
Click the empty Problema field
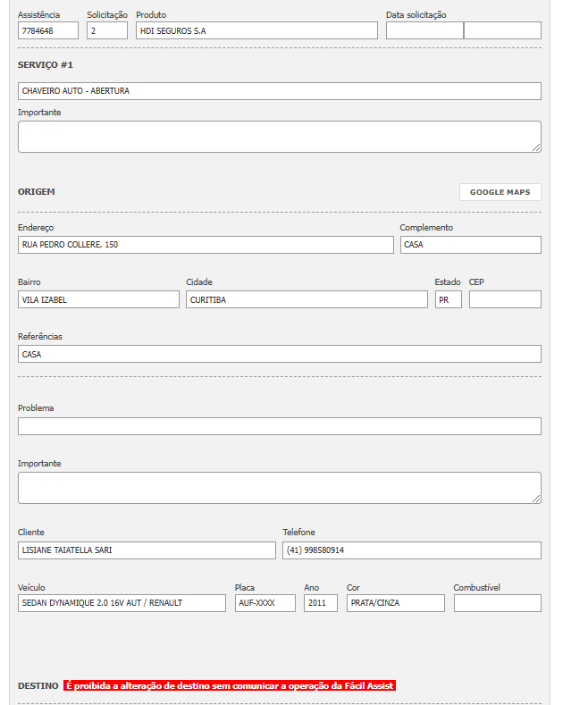tap(279, 426)
